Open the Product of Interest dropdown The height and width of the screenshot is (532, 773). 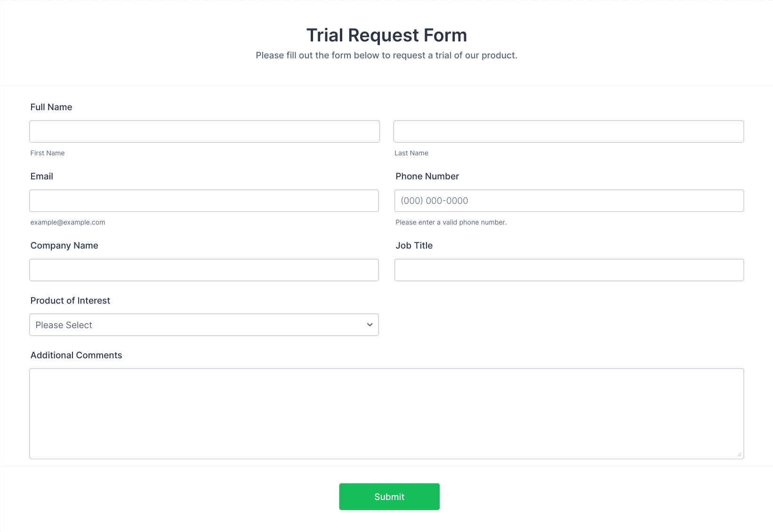pos(204,325)
